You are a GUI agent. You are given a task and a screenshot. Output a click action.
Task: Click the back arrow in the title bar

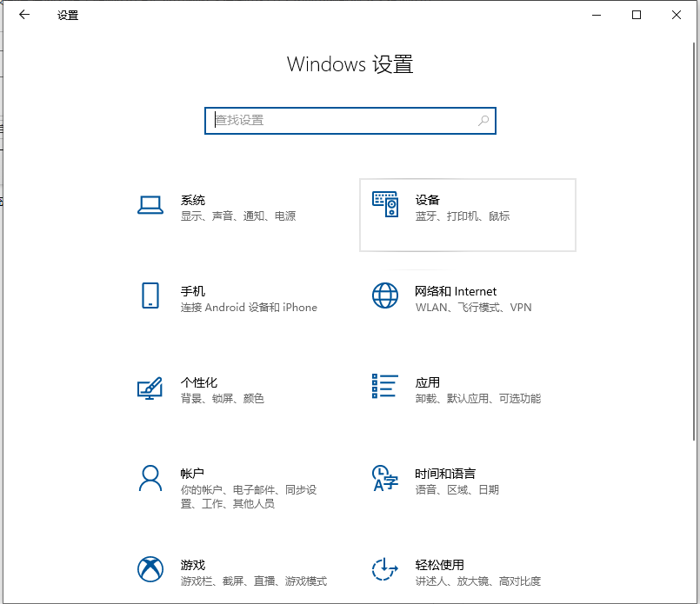tap(23, 15)
